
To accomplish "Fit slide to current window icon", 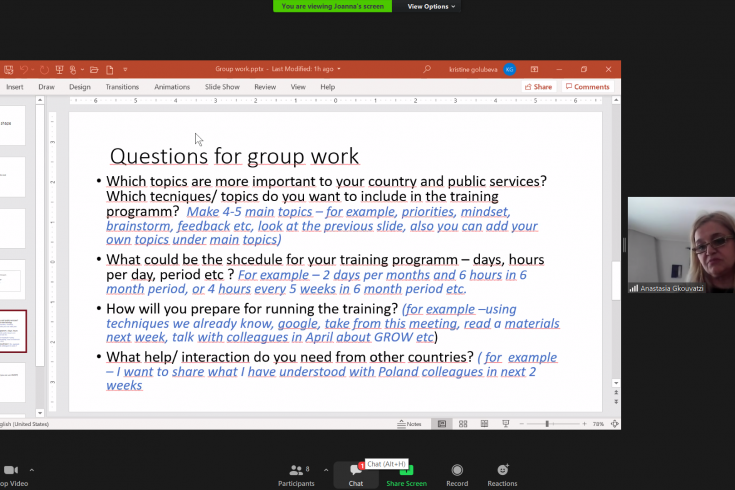I will 612,424.
